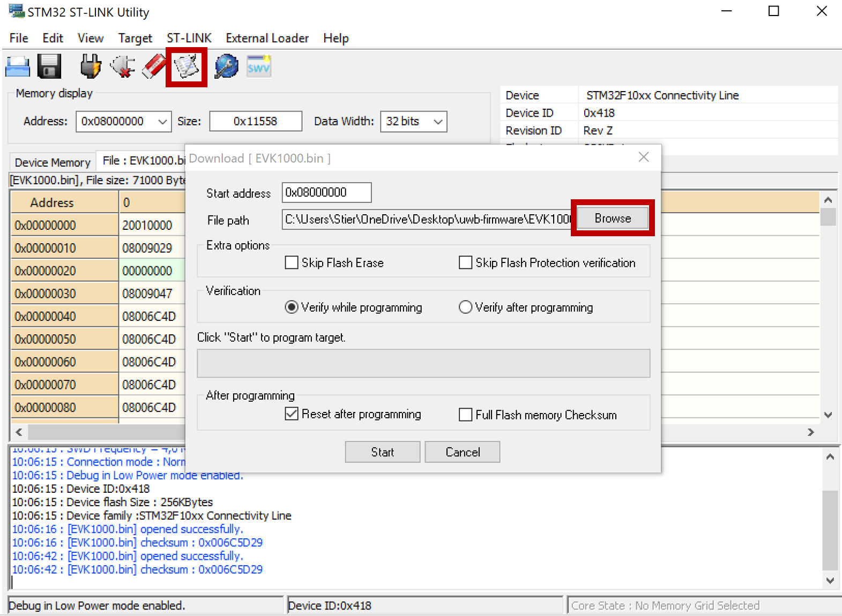Click status bar Device ID:0x418 entry

(425, 605)
